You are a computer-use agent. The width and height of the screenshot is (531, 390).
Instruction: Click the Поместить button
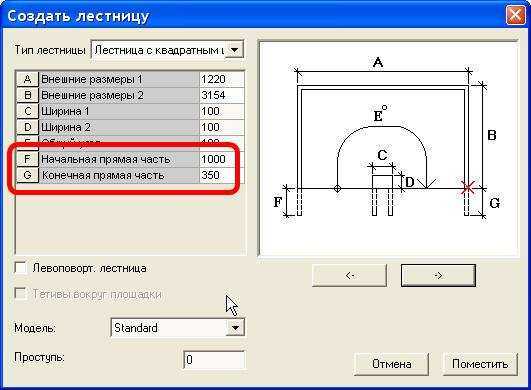pos(480,364)
